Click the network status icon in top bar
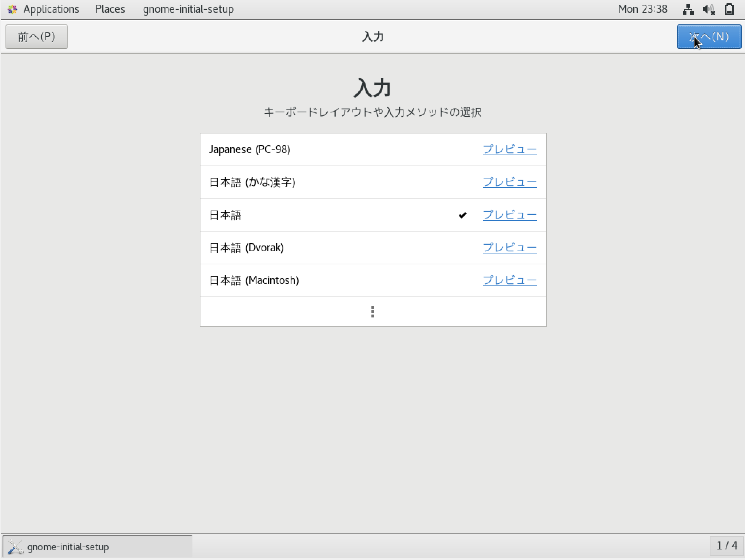The image size is (745, 560). [x=688, y=9]
